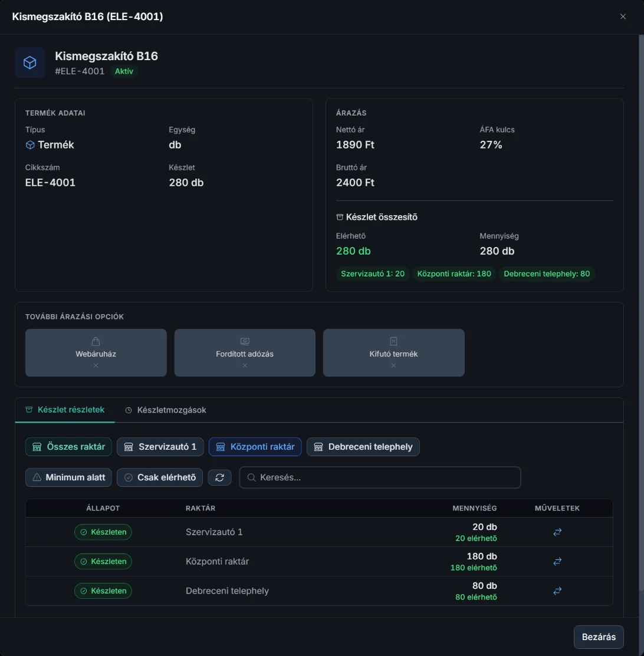Click the green 280 db Elérhető value

(353, 251)
